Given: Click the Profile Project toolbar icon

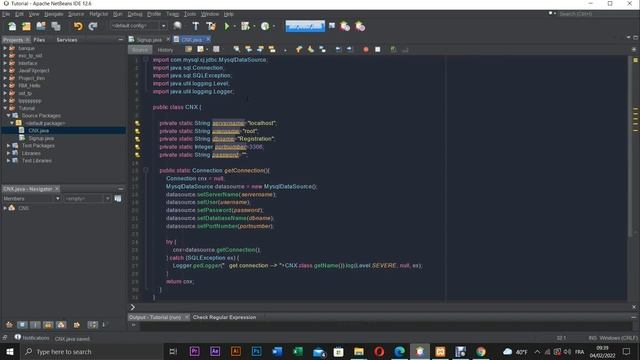Looking at the screenshot, I should [x=265, y=27].
